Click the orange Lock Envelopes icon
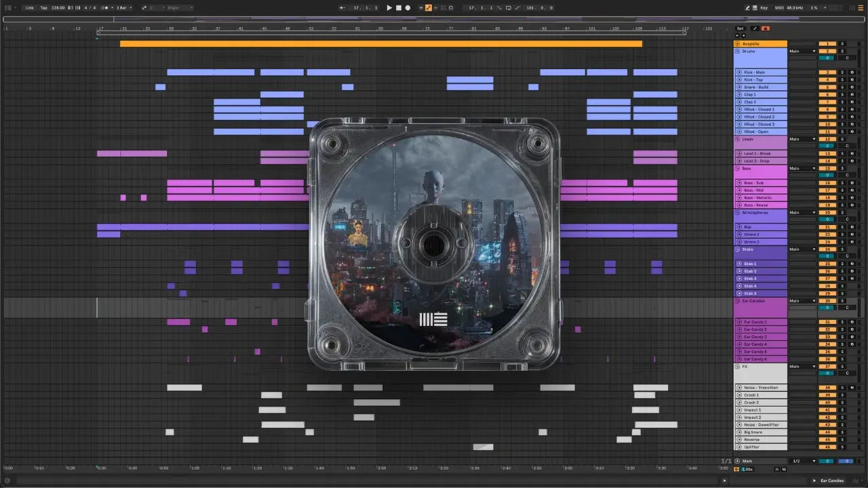868x488 pixels. [766, 28]
